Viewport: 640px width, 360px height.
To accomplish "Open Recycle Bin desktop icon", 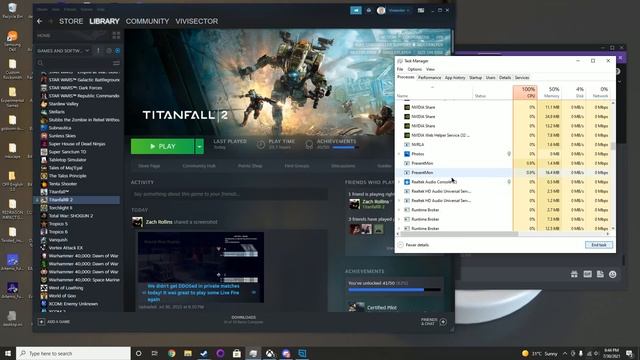I will [12, 10].
